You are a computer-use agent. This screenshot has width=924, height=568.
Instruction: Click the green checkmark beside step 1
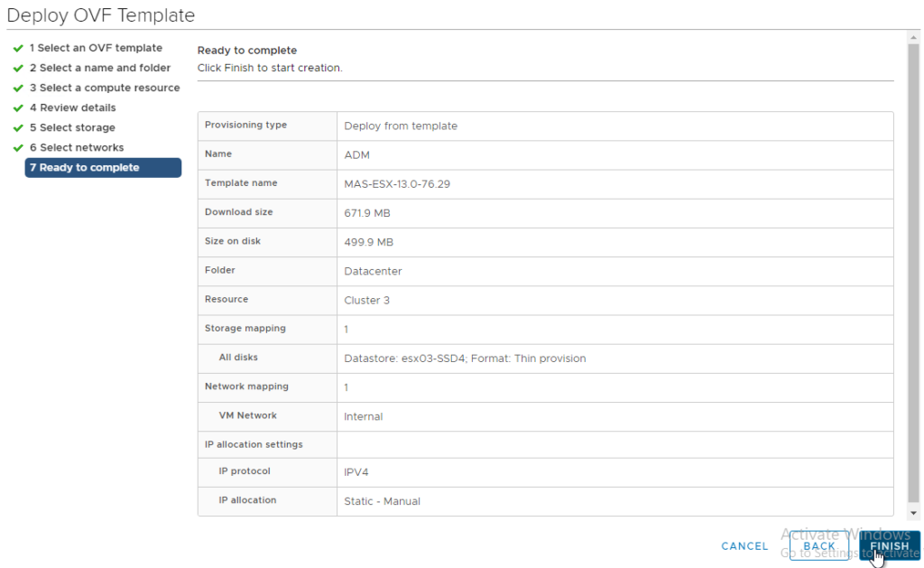pyautogui.click(x=16, y=48)
